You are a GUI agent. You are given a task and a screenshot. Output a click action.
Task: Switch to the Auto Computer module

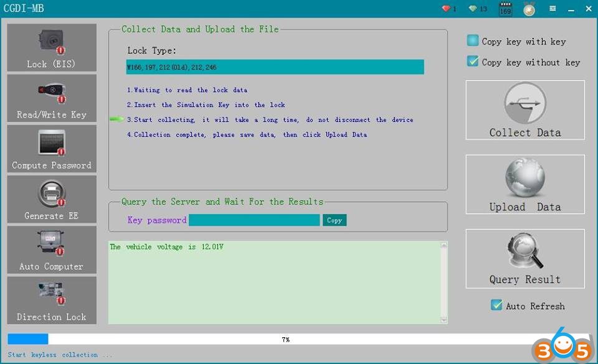pyautogui.click(x=52, y=250)
